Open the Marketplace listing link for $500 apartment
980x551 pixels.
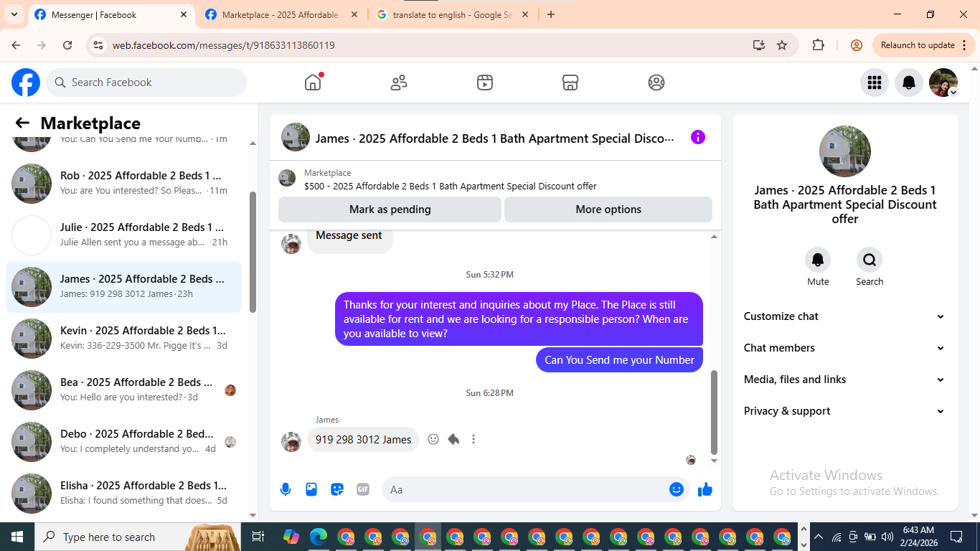click(451, 186)
